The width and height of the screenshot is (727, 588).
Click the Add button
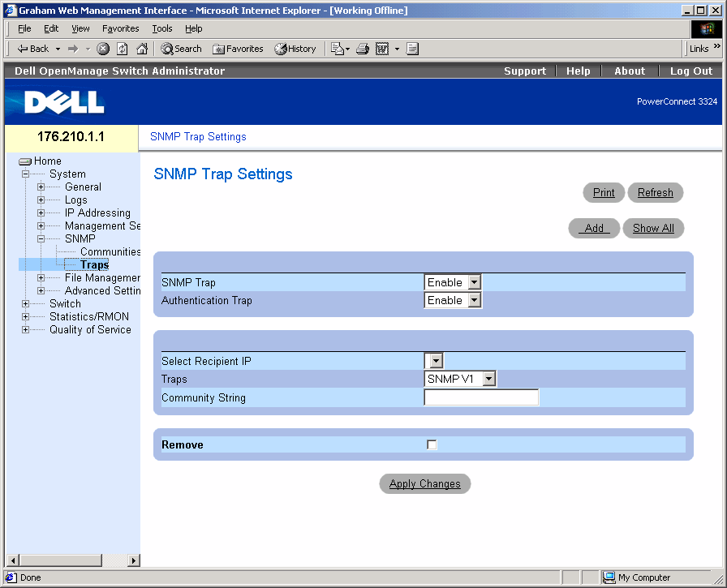point(594,229)
